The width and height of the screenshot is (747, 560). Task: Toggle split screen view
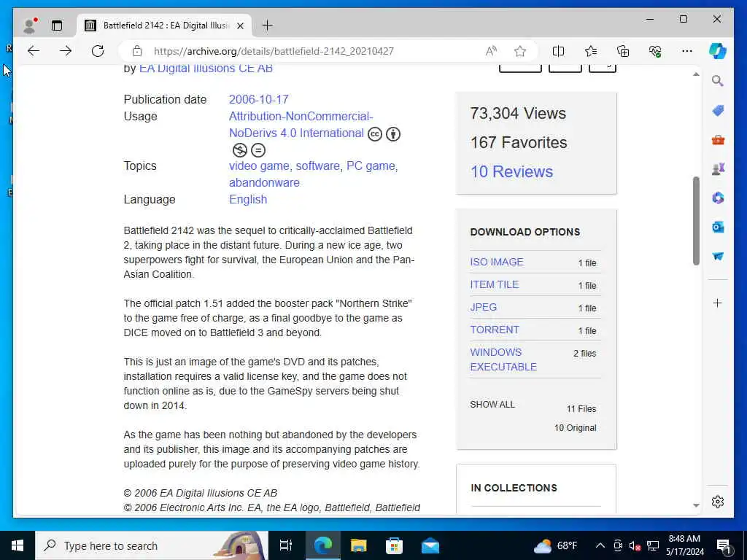tap(558, 51)
